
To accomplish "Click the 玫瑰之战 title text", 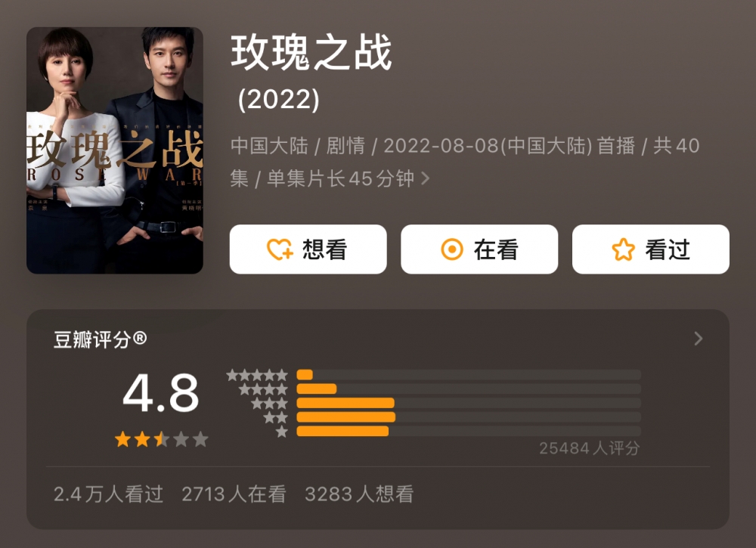I will [311, 53].
